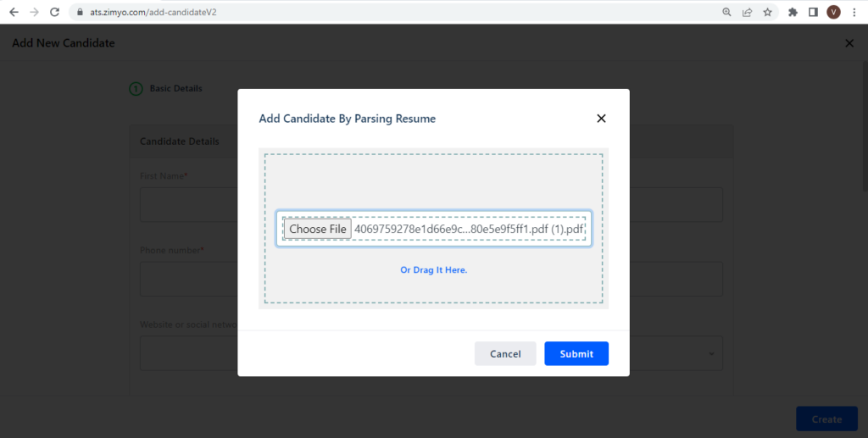Click the Choose File button
Image resolution: width=868 pixels, height=438 pixels.
click(318, 229)
